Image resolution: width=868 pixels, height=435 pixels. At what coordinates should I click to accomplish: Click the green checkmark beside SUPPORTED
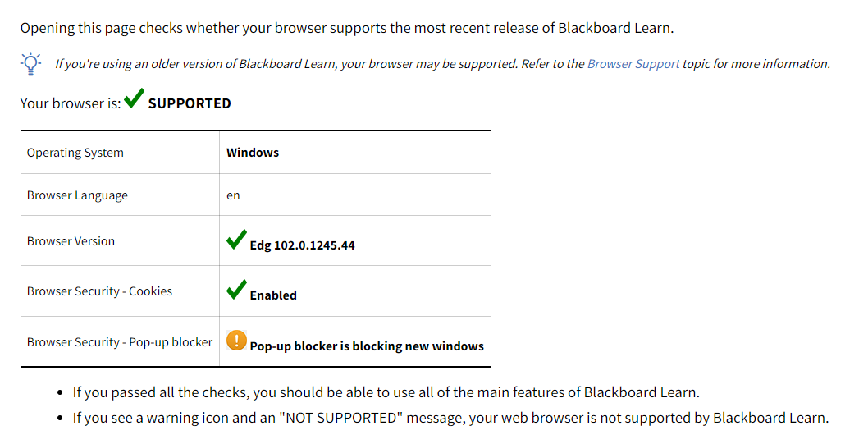tap(134, 98)
